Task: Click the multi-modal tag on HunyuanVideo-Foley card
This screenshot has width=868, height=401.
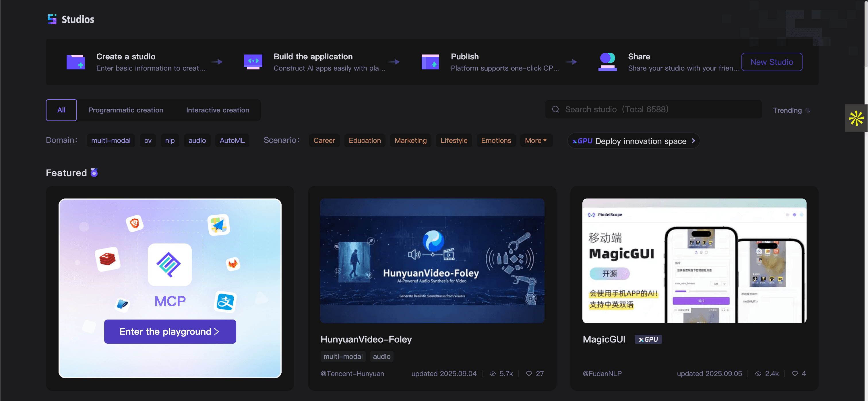Action: point(343,357)
